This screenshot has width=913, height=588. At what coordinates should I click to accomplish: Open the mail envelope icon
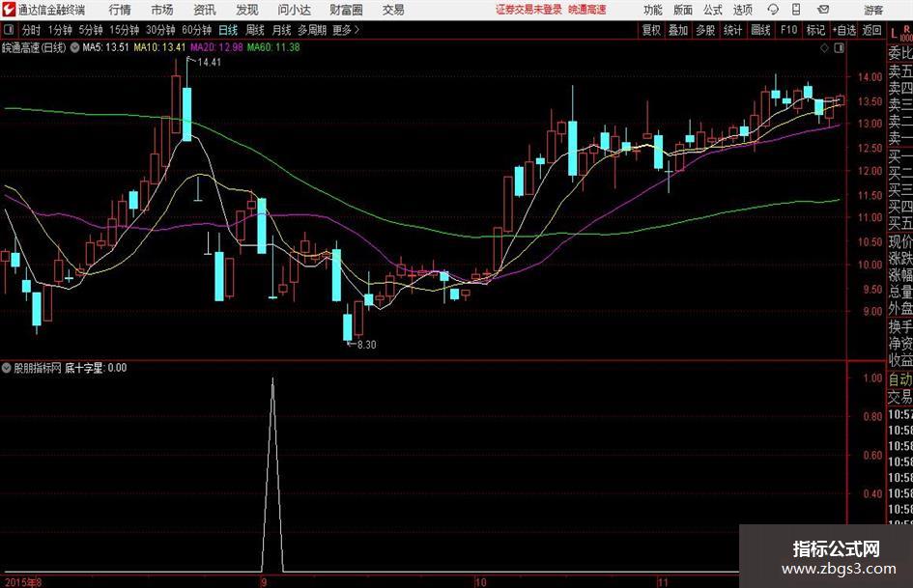point(823,10)
